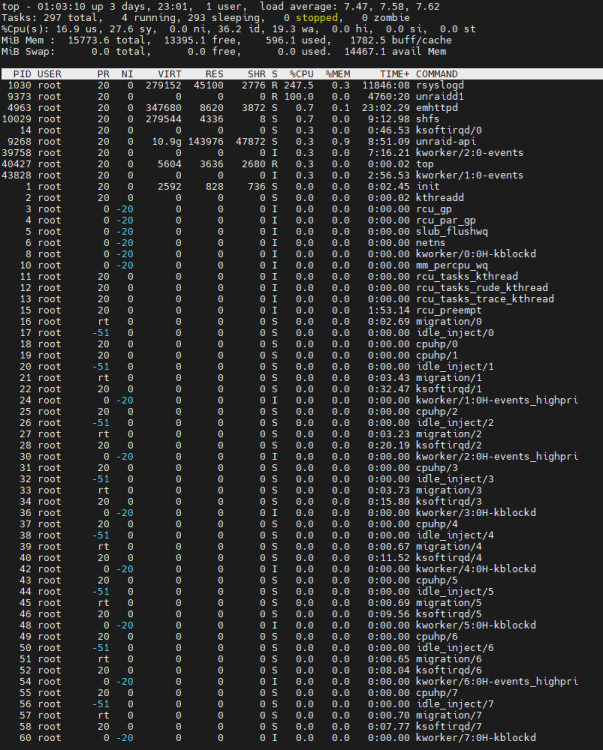Select the unraid-api command text
Image resolution: width=603 pixels, height=750 pixels.
pos(446,142)
